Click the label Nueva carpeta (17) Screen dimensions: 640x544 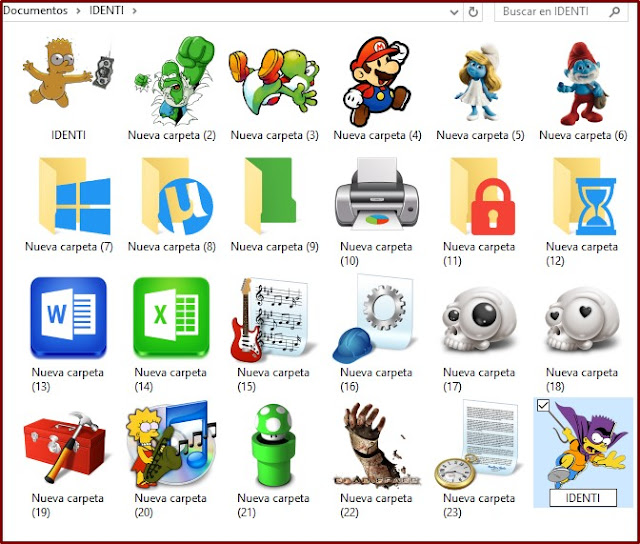[479, 379]
